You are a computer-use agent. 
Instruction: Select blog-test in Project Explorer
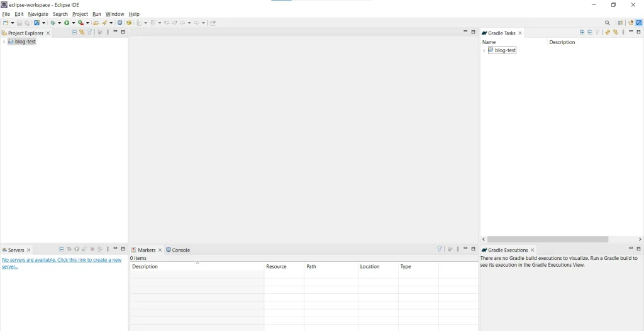point(25,42)
